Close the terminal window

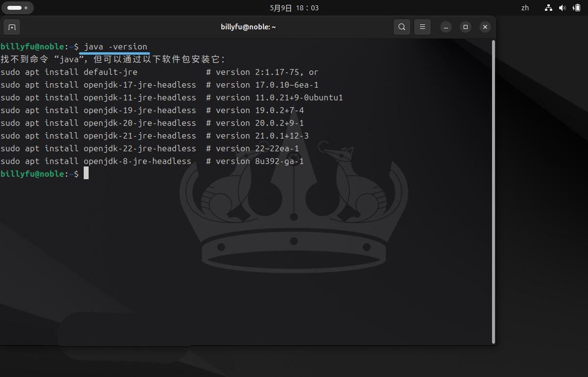pos(485,27)
